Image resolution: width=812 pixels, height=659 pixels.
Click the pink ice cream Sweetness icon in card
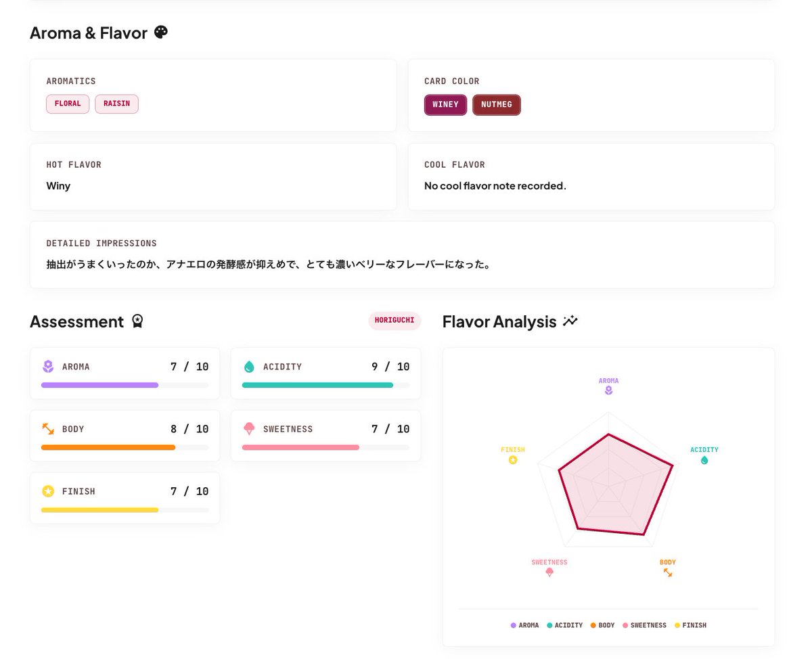249,429
